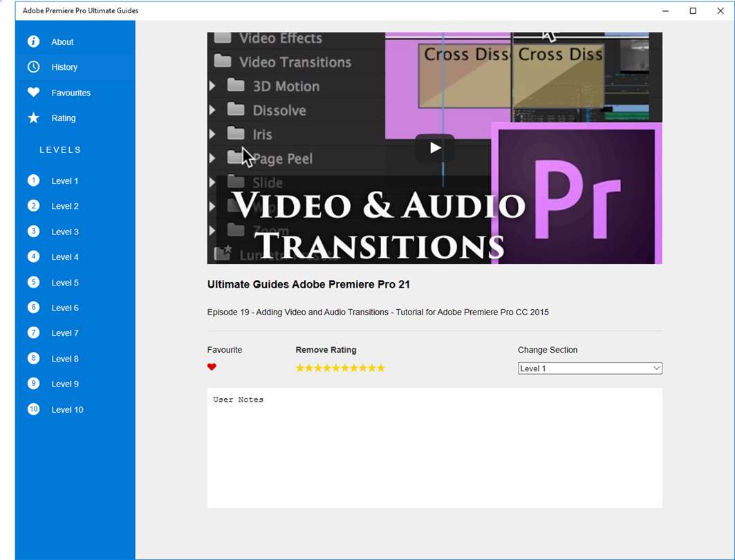
Task: Set rating to ten stars
Action: tap(381, 368)
